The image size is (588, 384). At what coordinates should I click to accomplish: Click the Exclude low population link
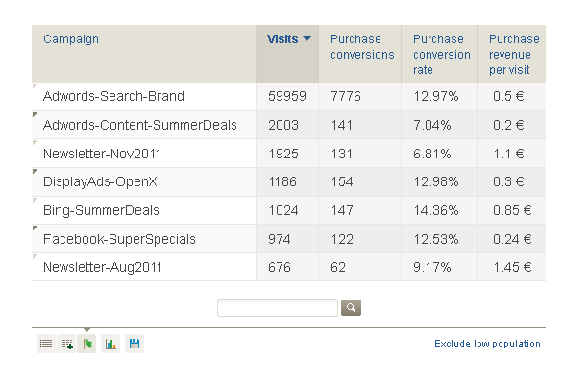[x=487, y=344]
